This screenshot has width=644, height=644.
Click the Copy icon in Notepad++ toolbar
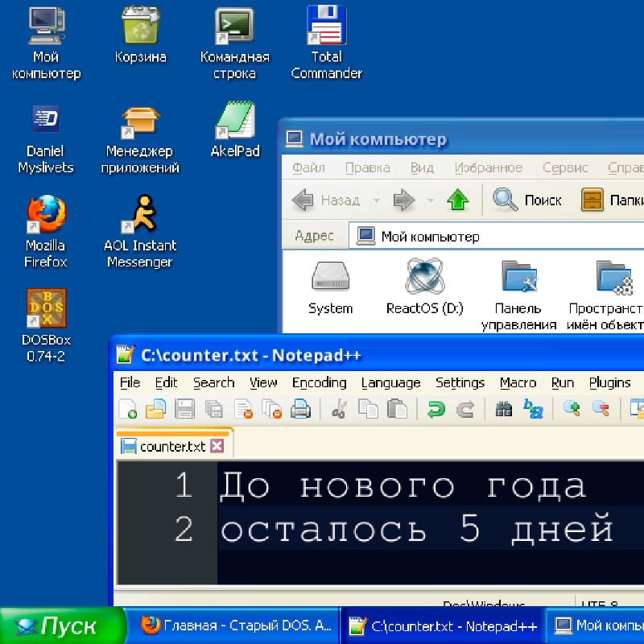[368, 409]
